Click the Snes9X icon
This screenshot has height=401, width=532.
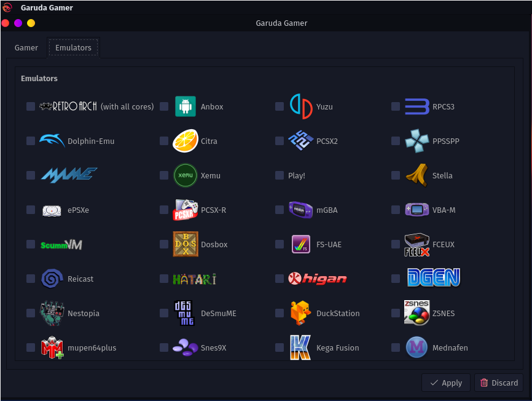186,347
